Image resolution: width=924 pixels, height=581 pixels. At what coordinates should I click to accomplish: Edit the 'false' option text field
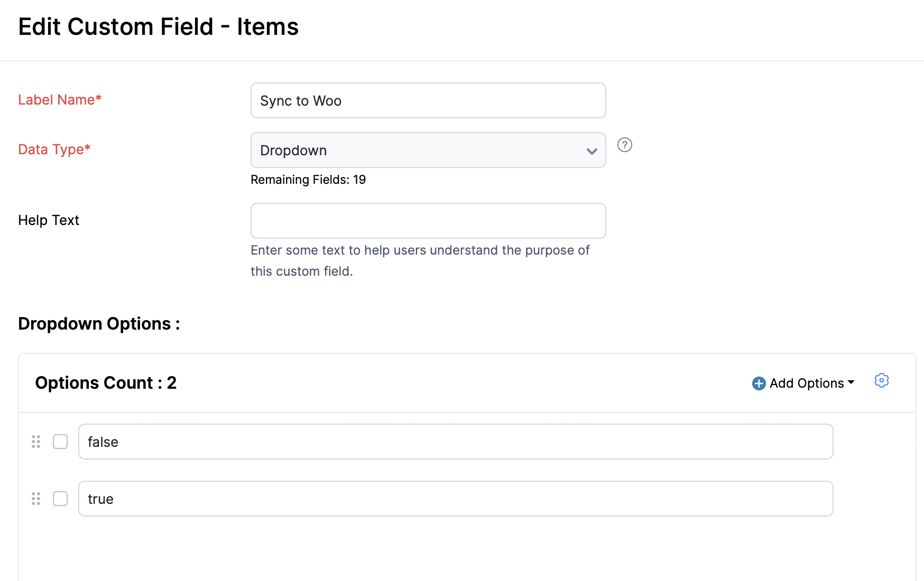pos(456,442)
